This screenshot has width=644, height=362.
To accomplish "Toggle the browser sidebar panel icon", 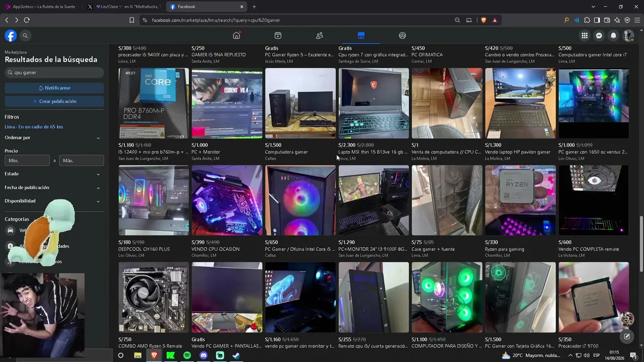I will (597, 20).
